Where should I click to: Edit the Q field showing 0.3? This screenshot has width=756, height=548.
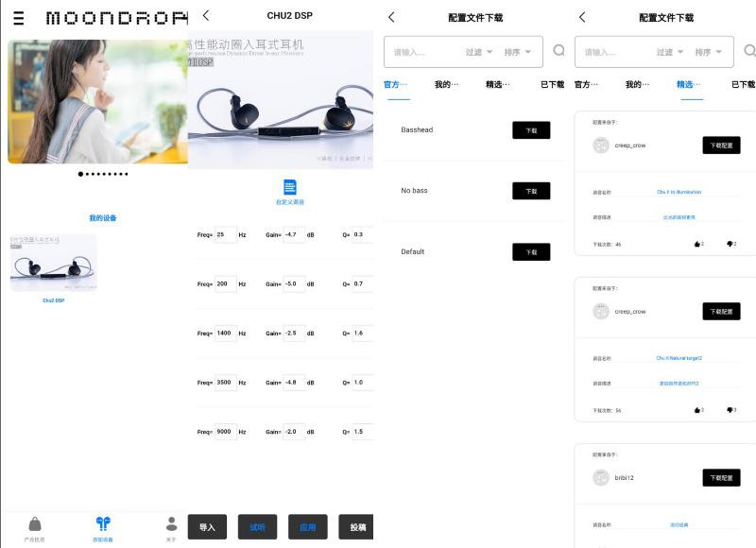tap(362, 234)
